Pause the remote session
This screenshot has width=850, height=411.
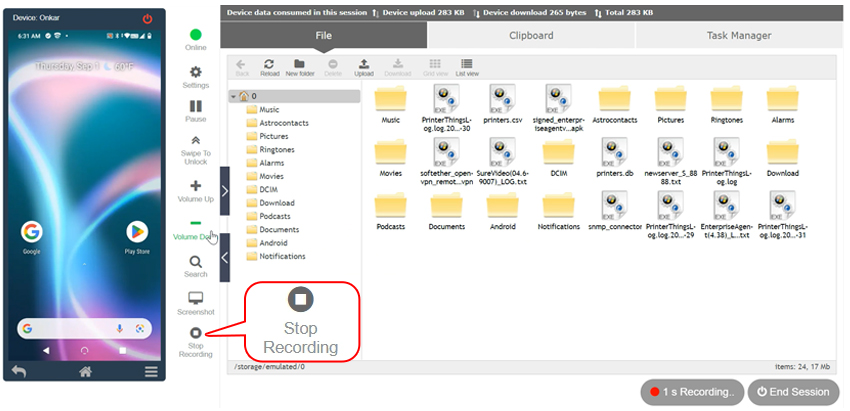pos(196,106)
